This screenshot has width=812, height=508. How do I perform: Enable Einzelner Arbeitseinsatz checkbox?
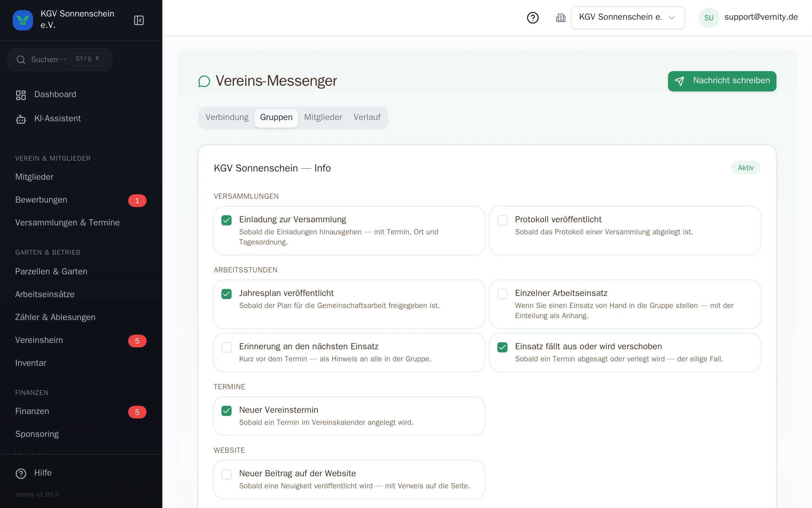tap(502, 294)
